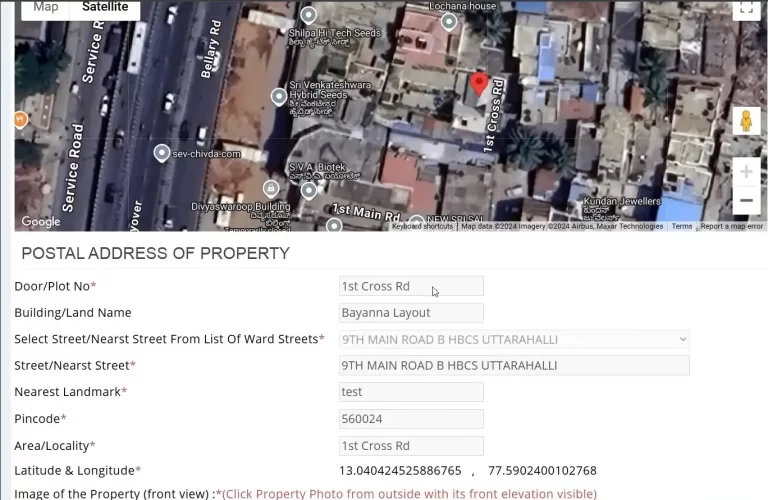Switch to the Map view tab
The width and height of the screenshot is (768, 500).
coord(46,7)
